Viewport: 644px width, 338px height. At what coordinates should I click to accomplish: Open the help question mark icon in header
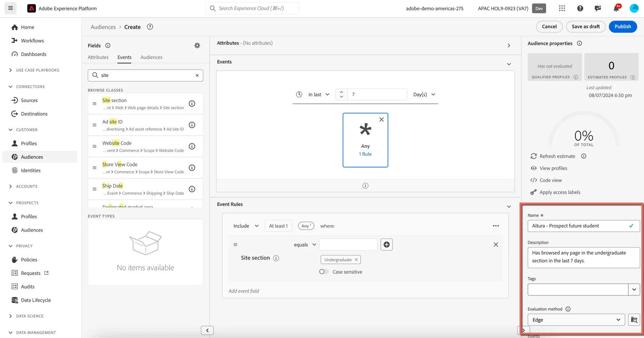[x=580, y=8]
